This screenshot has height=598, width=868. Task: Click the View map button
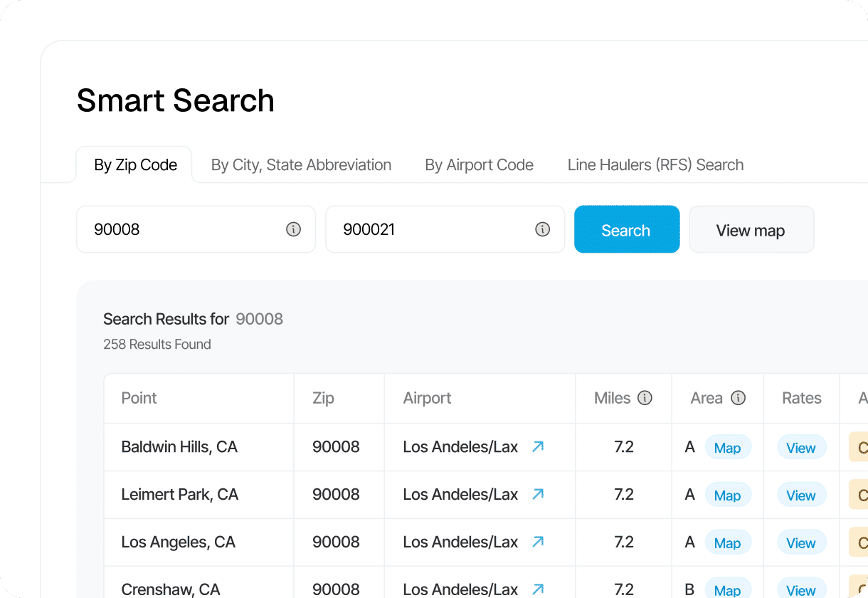tap(751, 230)
